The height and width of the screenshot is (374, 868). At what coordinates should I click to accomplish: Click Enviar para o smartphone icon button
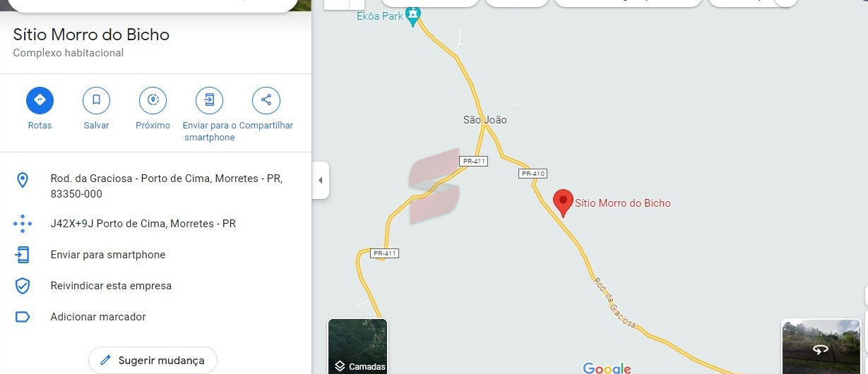209,100
